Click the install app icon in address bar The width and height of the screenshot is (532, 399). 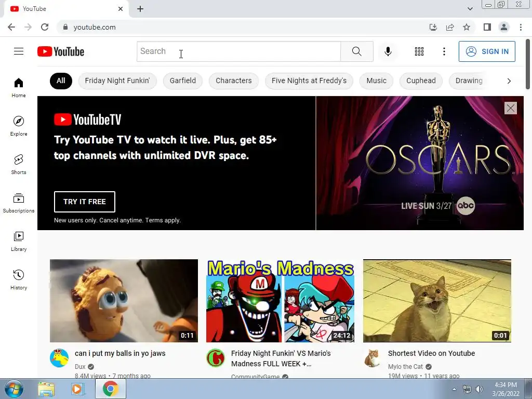tap(433, 27)
